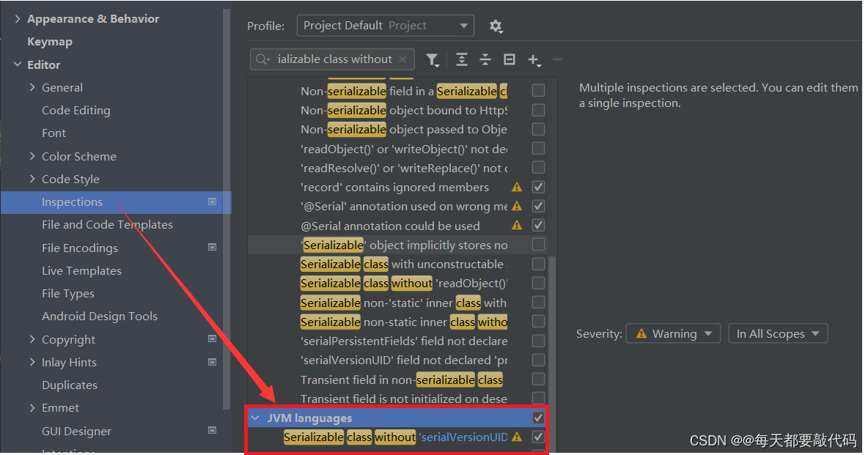Viewport: 868px width, 455px height.
Task: Open the Profile dropdown Project Default
Action: [386, 26]
